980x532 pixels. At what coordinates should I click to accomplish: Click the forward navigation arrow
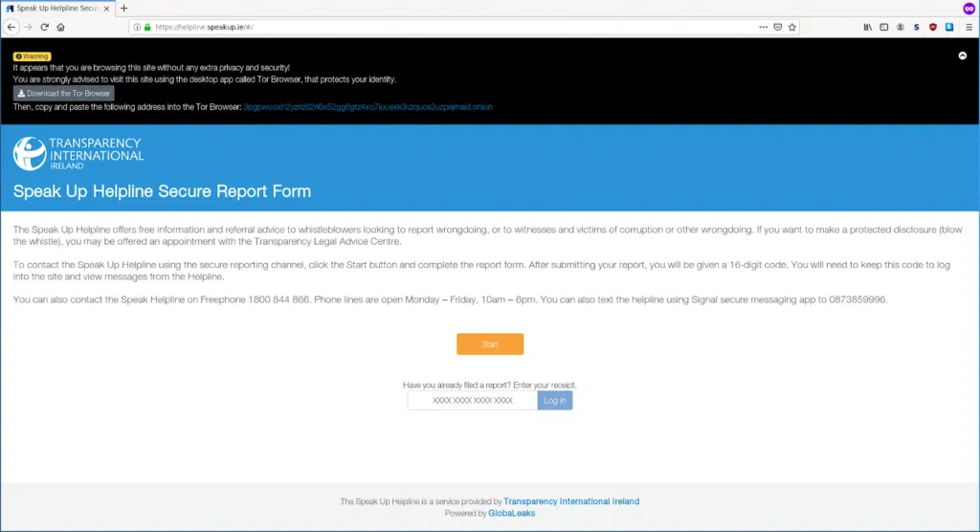(x=28, y=27)
